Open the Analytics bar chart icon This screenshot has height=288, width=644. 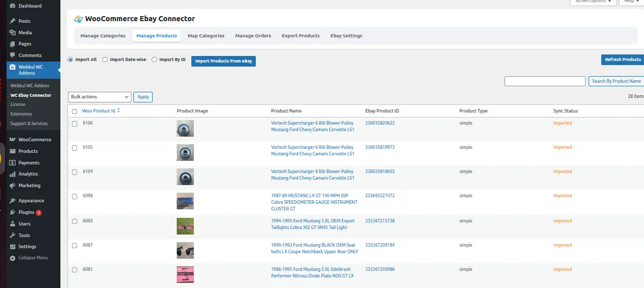pos(12,174)
